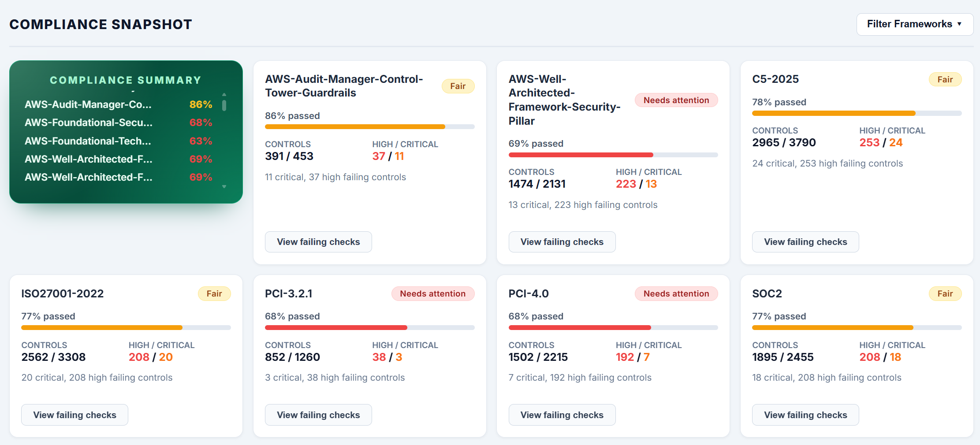Image resolution: width=980 pixels, height=445 pixels.
Task: Open failing checks for C5-2025
Action: coord(805,242)
